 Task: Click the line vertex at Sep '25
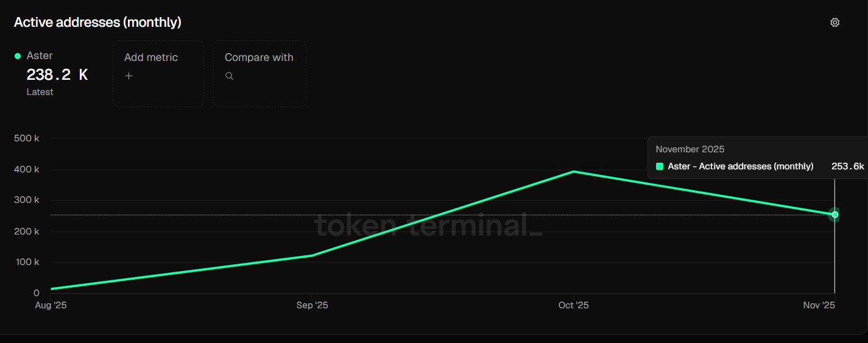tap(312, 255)
